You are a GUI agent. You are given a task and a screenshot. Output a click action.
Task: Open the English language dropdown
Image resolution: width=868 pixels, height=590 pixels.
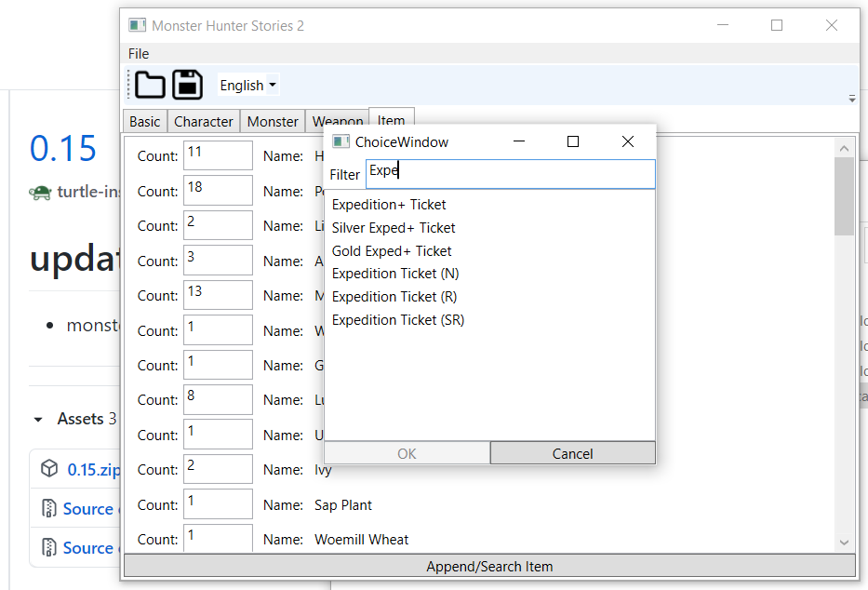point(248,86)
